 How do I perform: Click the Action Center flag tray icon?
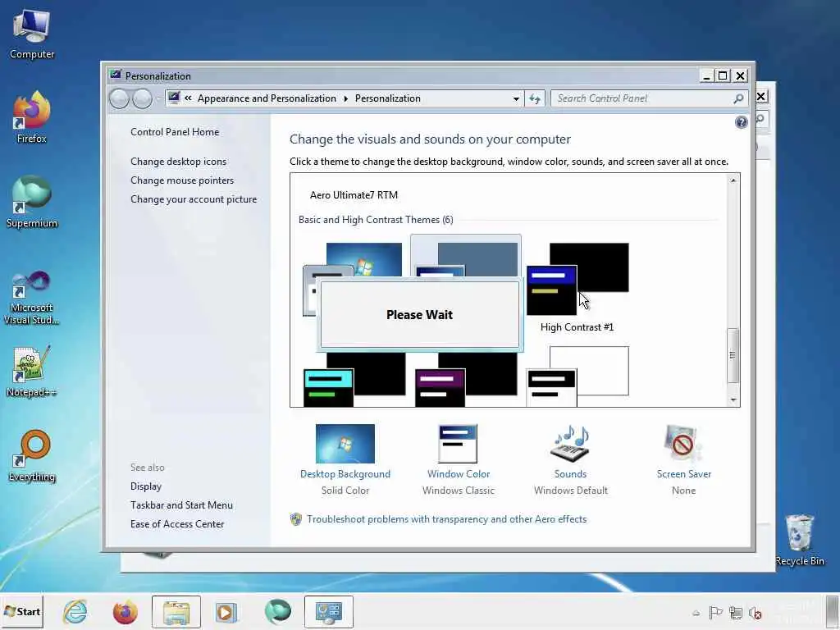click(715, 613)
